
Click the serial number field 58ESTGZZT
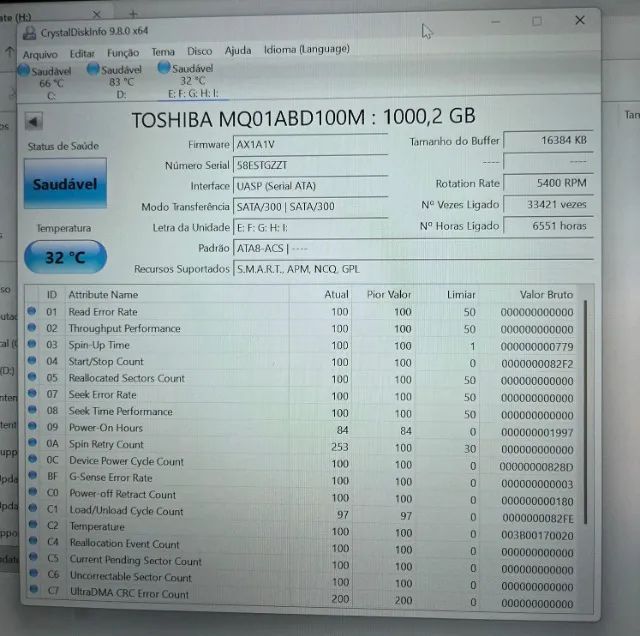click(310, 165)
